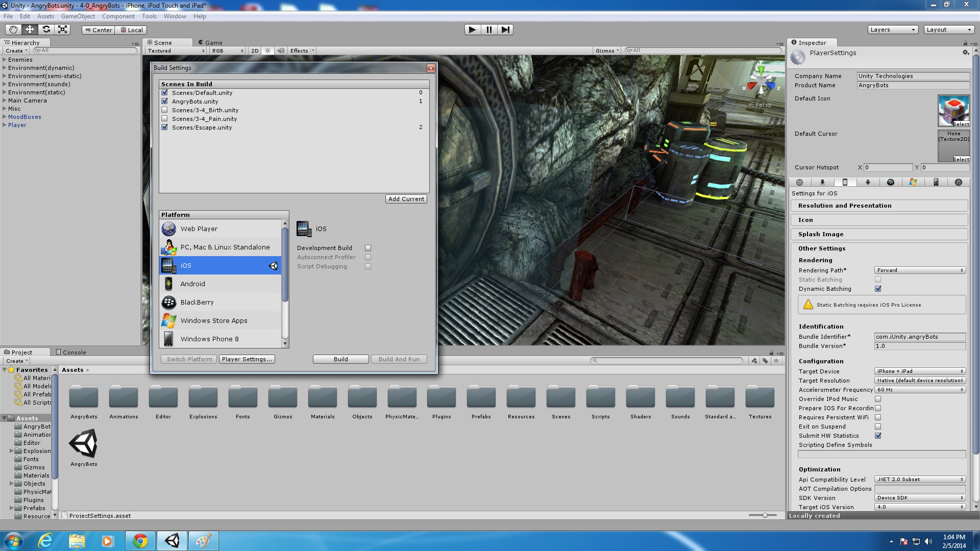This screenshot has height=551, width=980.
Task: Switch to the Game tab
Action: point(210,43)
